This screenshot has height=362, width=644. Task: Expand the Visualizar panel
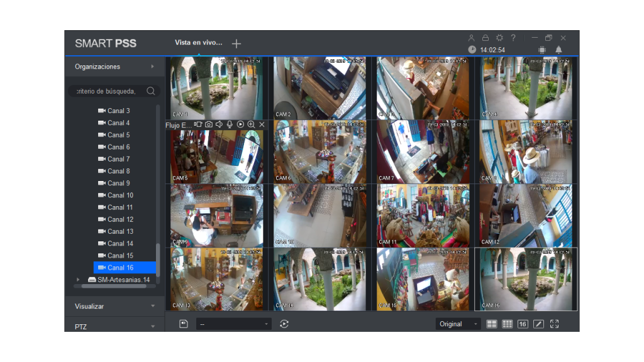114,306
